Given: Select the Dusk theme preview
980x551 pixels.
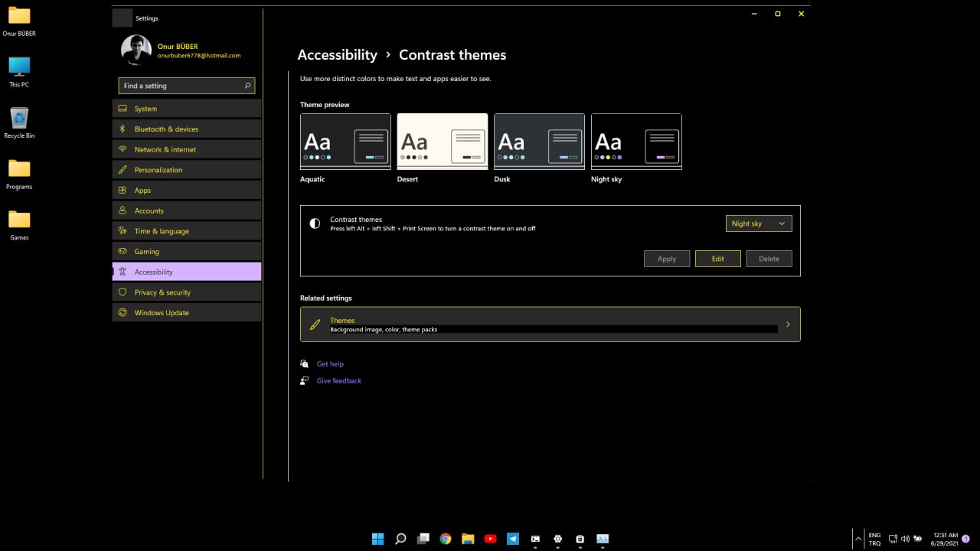Looking at the screenshot, I should [x=539, y=141].
